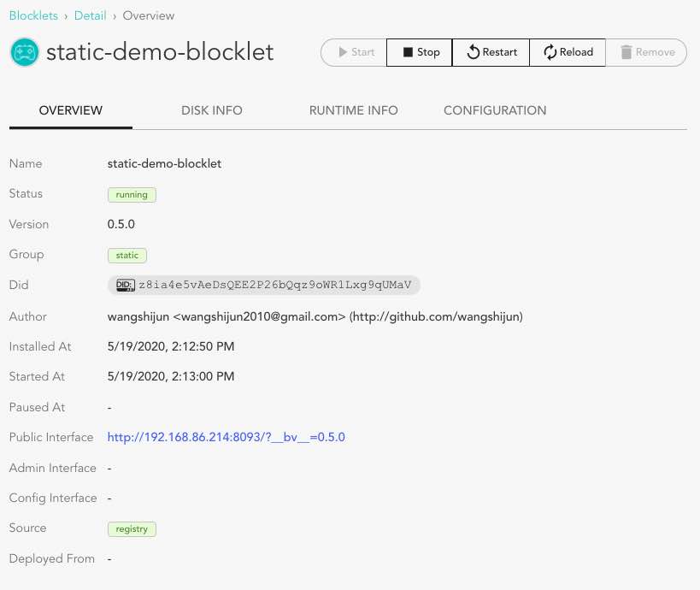
Task: Switch to the Disk Info tab
Action: click(212, 110)
